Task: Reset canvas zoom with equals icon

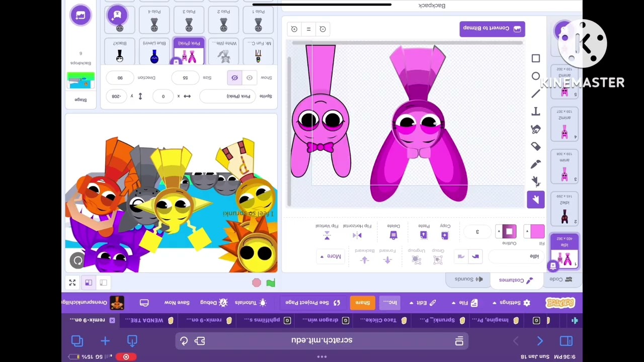Action: point(308,29)
